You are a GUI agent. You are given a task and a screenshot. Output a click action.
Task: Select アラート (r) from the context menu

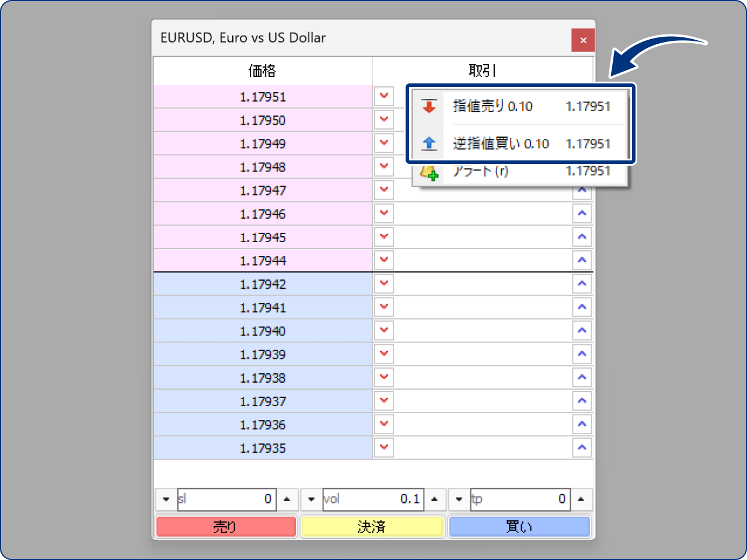(479, 171)
